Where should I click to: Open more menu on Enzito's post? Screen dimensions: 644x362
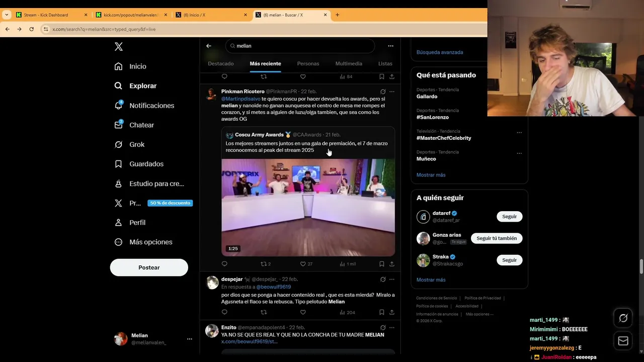coord(392,327)
